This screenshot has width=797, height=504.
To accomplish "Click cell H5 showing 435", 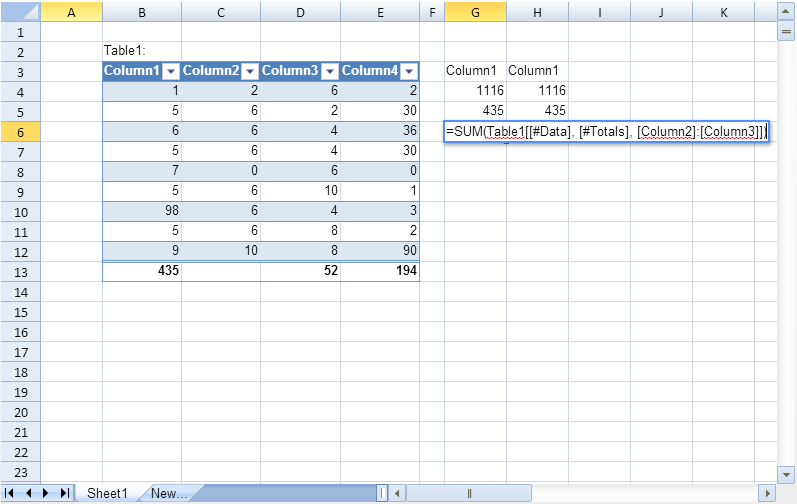I will click(537, 110).
